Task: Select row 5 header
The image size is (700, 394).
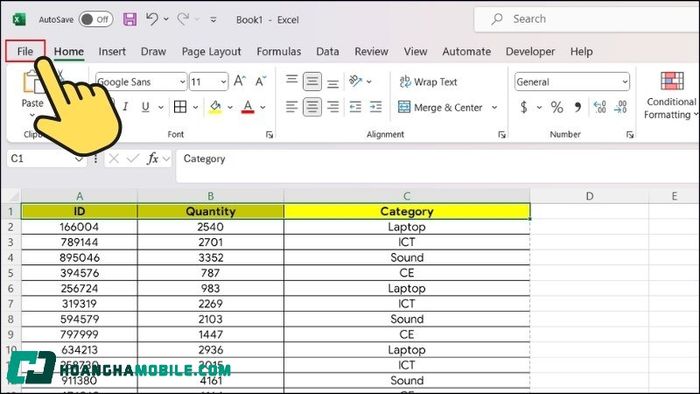Action: point(11,273)
